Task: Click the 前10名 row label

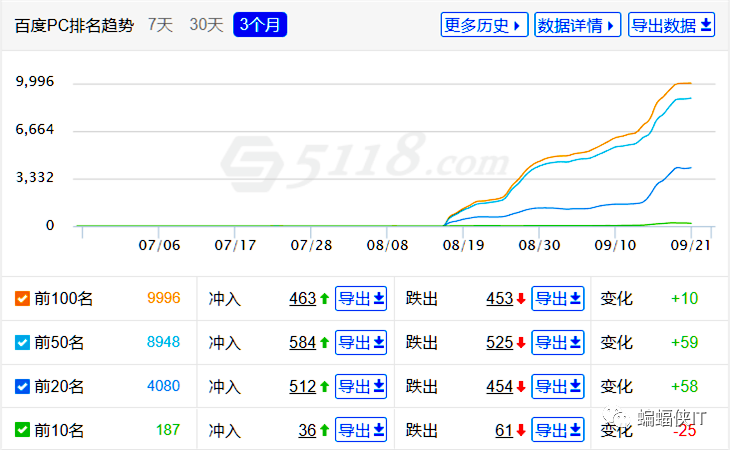Action: coord(59,430)
